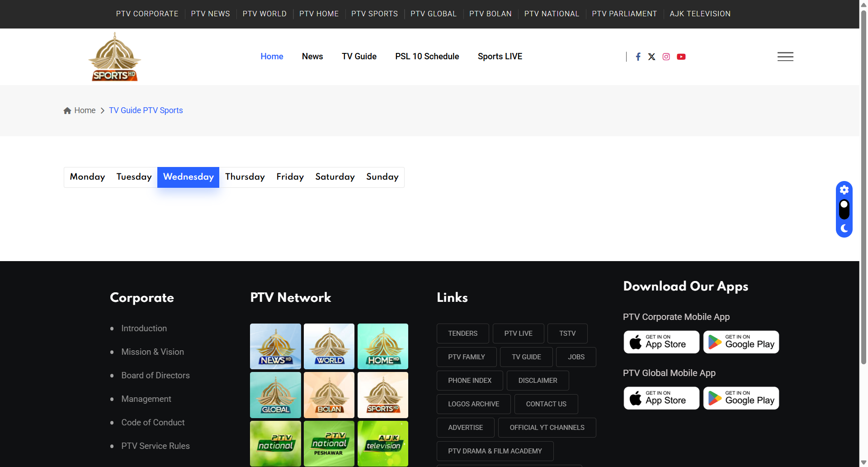868x467 pixels.
Task: Open the PTV News HD channel tile
Action: [275, 346]
